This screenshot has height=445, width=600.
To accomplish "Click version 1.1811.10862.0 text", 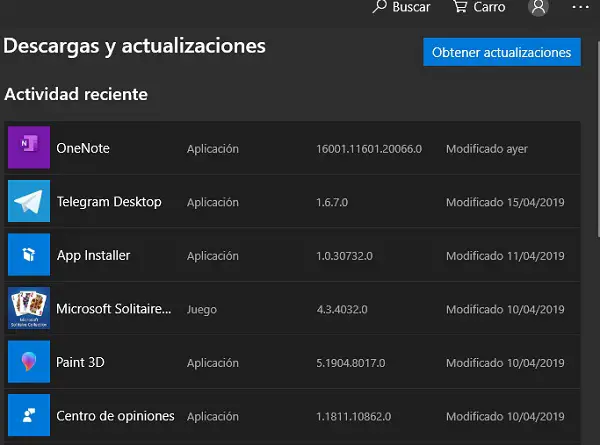I will click(x=354, y=417).
